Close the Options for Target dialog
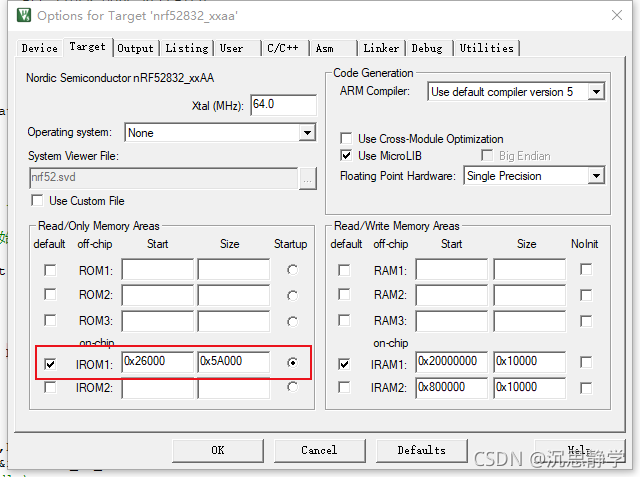640x477 pixels. [x=617, y=16]
